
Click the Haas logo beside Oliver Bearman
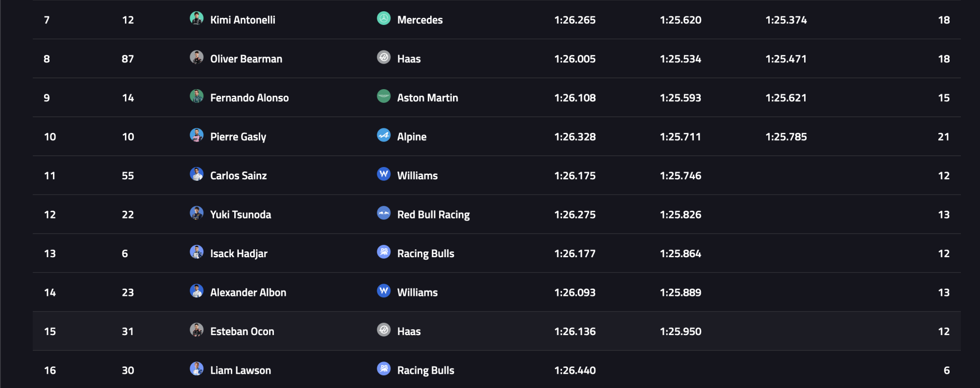pos(384,57)
